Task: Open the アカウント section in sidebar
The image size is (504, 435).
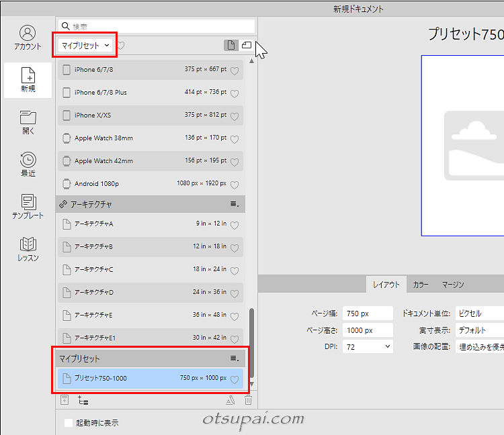Action: [28, 38]
